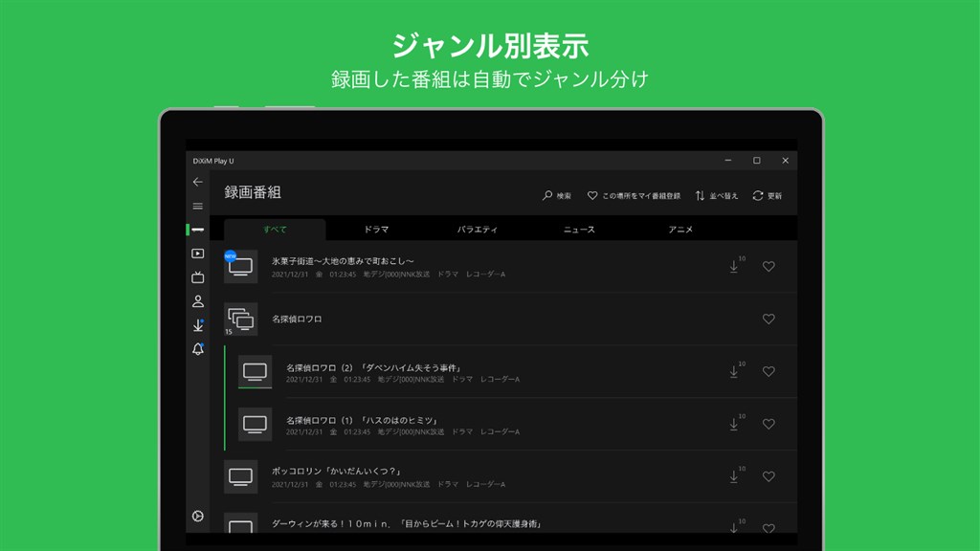Open the 並べ替え sort option
The image size is (980, 551).
point(716,195)
